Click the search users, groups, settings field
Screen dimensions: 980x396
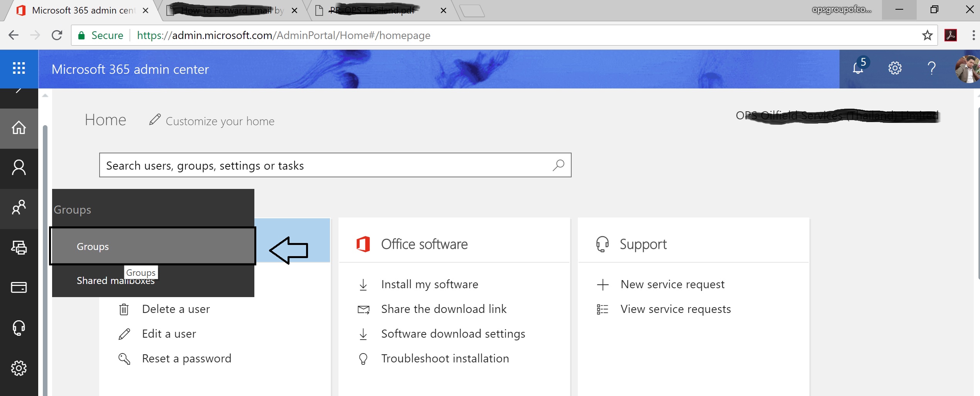pos(335,165)
